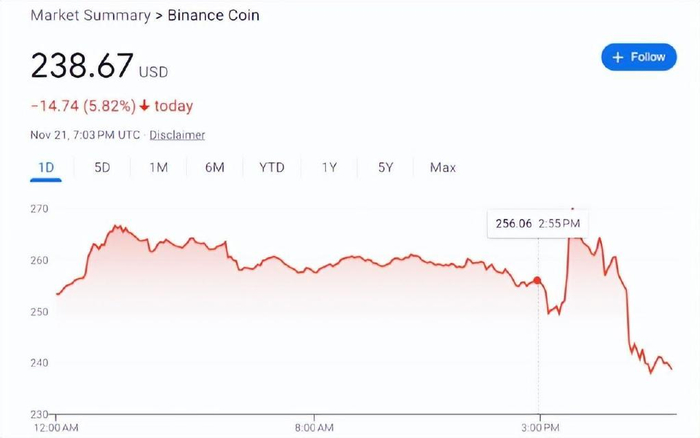Click the 3:00 PM axis label

[x=539, y=428]
